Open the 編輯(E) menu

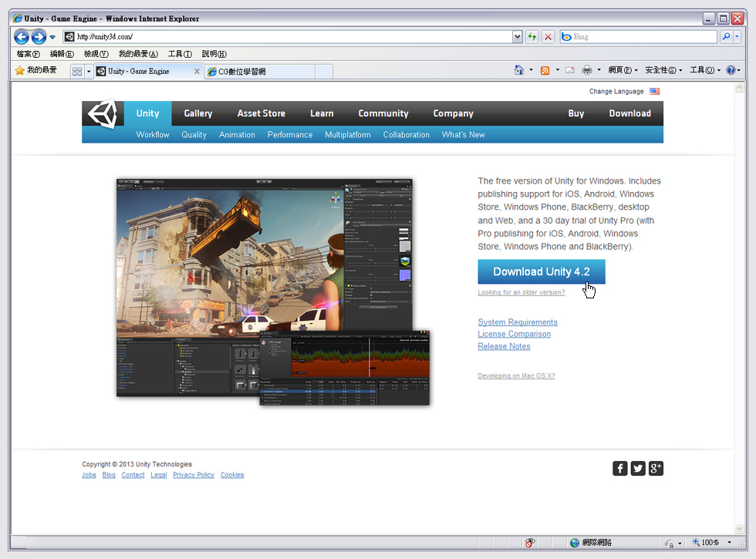tap(62, 54)
